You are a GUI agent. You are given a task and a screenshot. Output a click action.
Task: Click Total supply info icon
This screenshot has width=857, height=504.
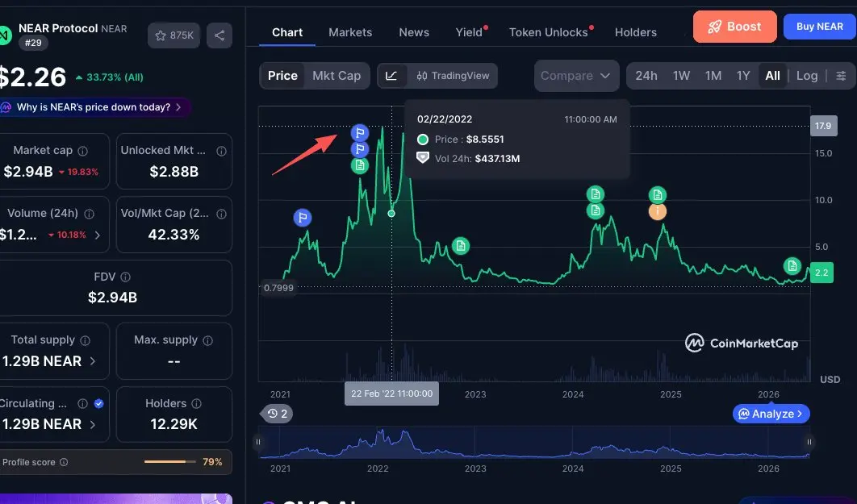pos(86,340)
